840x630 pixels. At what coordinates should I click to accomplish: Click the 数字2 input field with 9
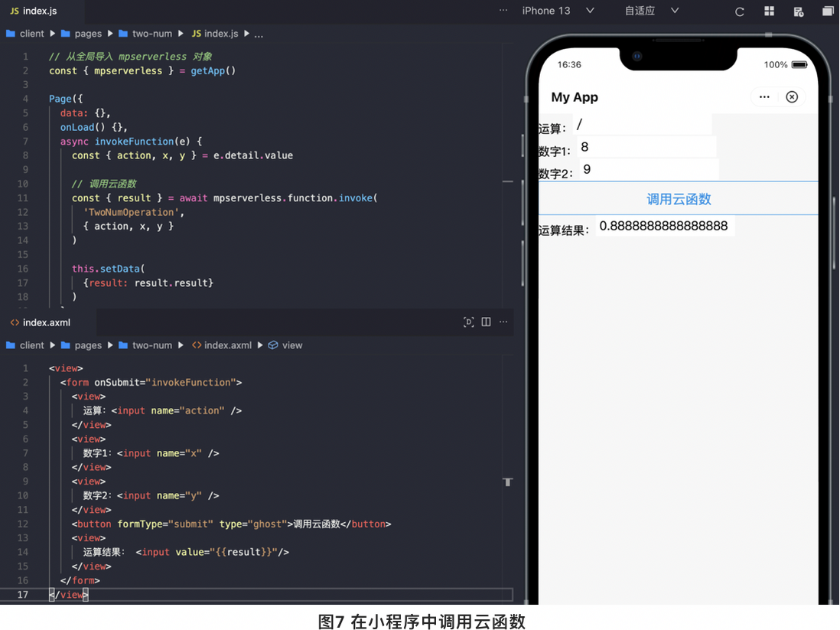tap(650, 169)
